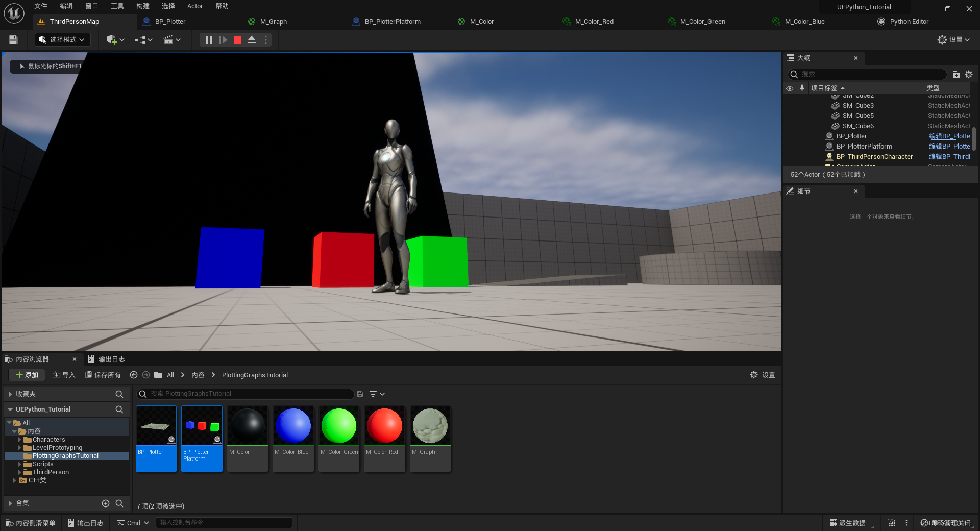This screenshot has height=531, width=980.
Task: Eject from the player controller
Action: pos(252,40)
